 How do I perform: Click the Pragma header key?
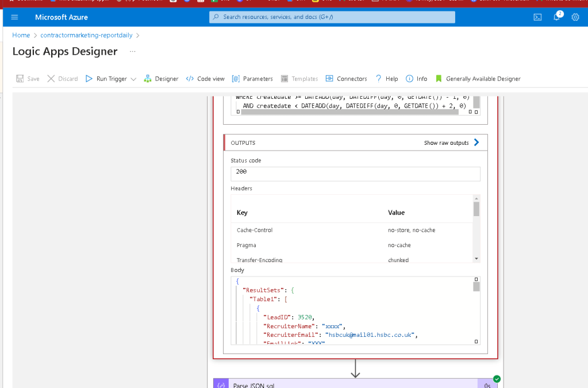pyautogui.click(x=247, y=245)
